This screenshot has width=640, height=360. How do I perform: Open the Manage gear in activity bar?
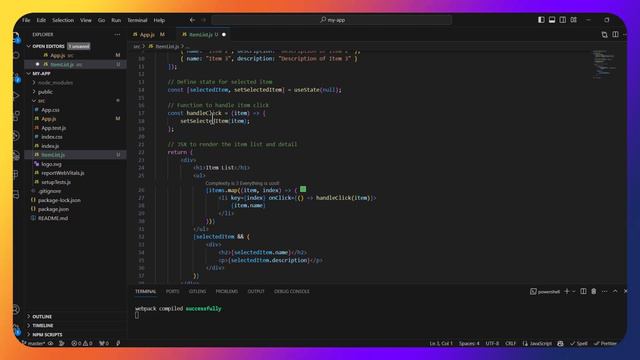(x=16, y=329)
